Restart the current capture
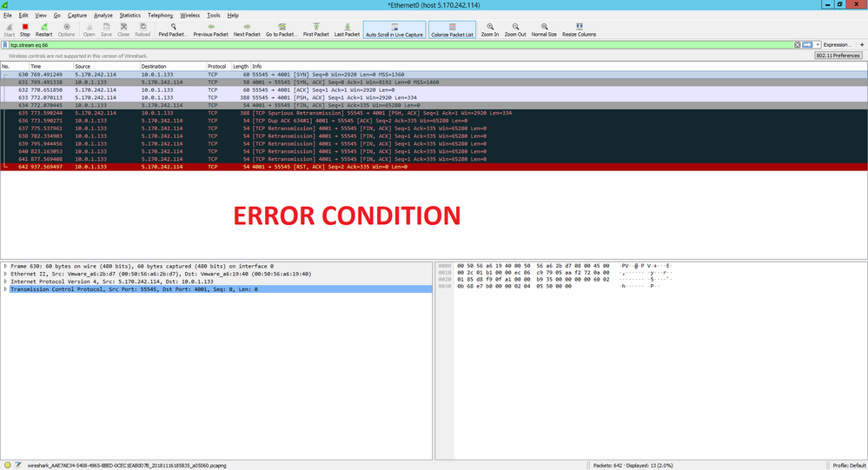The width and height of the screenshot is (868, 470). pyautogui.click(x=43, y=30)
